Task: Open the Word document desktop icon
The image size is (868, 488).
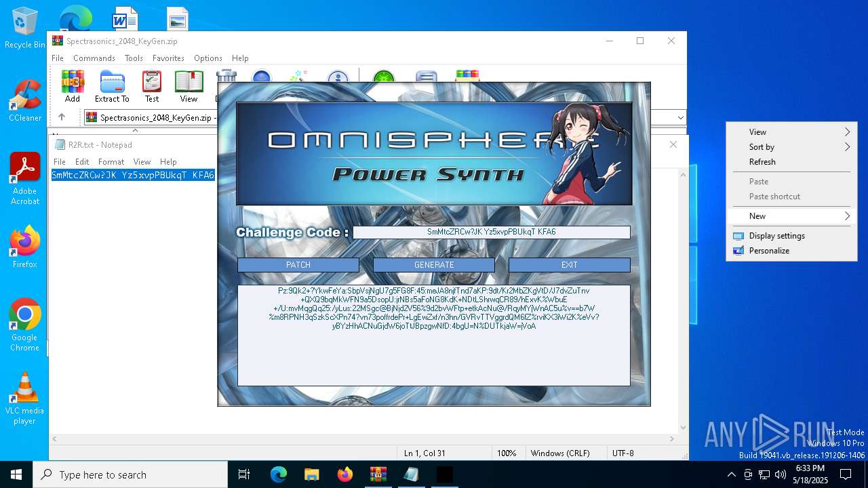Action: [x=125, y=18]
